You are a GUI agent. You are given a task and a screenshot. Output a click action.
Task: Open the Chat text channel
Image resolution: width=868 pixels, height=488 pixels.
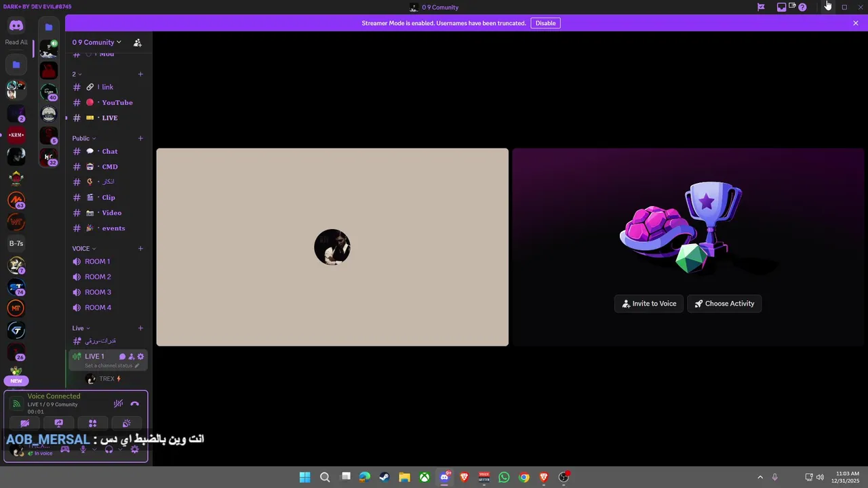point(108,151)
